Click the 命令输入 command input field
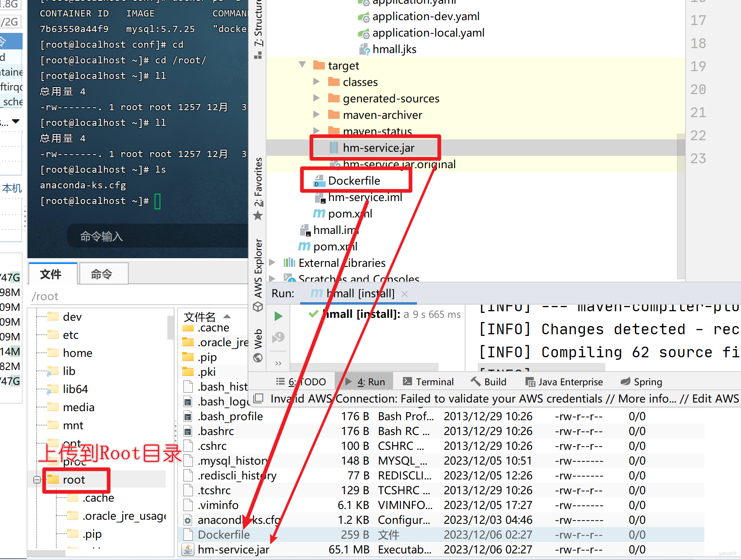 pyautogui.click(x=158, y=236)
